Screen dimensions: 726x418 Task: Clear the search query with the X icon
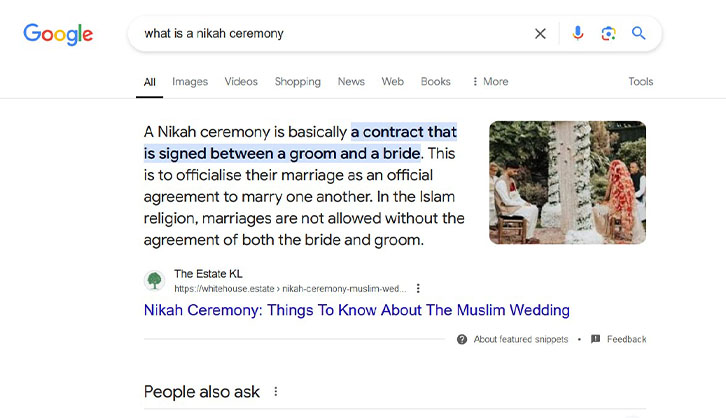[540, 33]
